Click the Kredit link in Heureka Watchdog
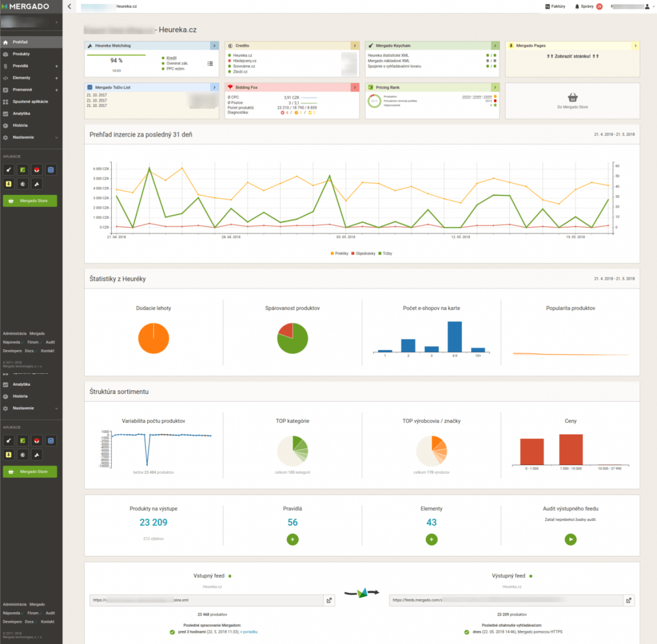The width and height of the screenshot is (657, 644). (x=171, y=58)
